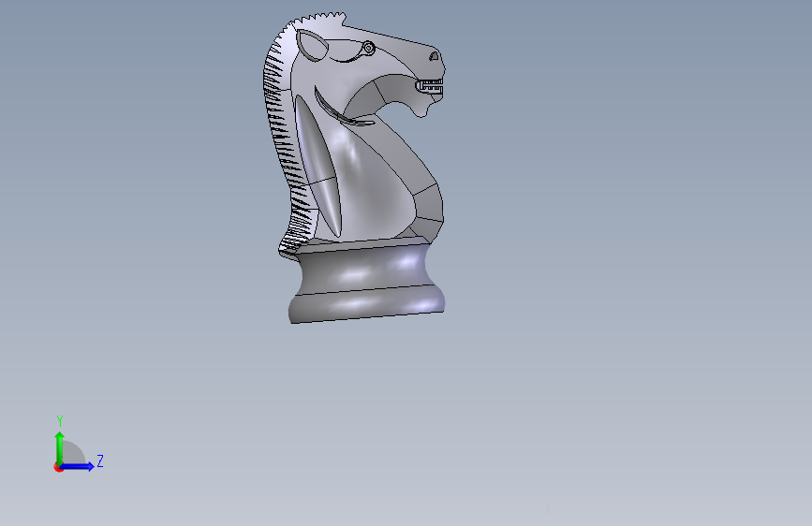The image size is (812, 526).
Task: Select the round pedestal base of the knight
Action: 366,280
